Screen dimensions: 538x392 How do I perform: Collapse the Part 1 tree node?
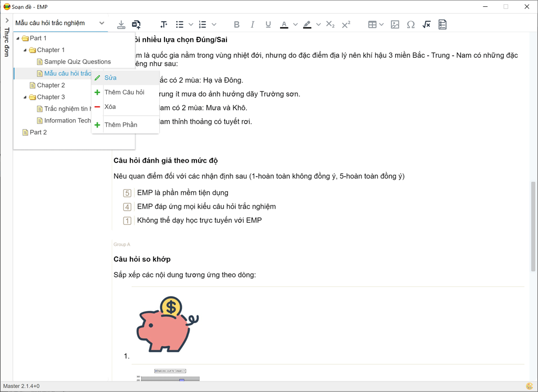18,38
